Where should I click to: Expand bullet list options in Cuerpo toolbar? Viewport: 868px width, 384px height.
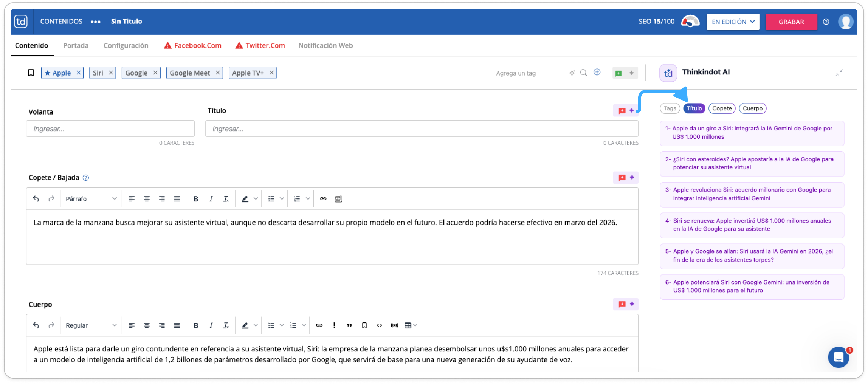point(282,325)
